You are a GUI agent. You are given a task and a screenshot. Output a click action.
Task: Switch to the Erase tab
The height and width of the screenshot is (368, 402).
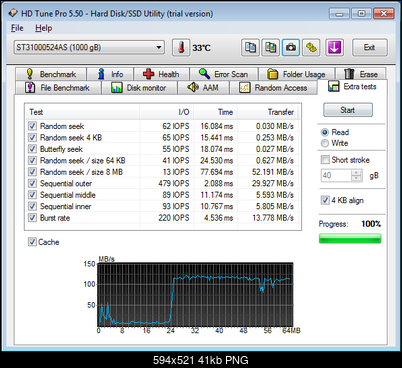pyautogui.click(x=361, y=74)
